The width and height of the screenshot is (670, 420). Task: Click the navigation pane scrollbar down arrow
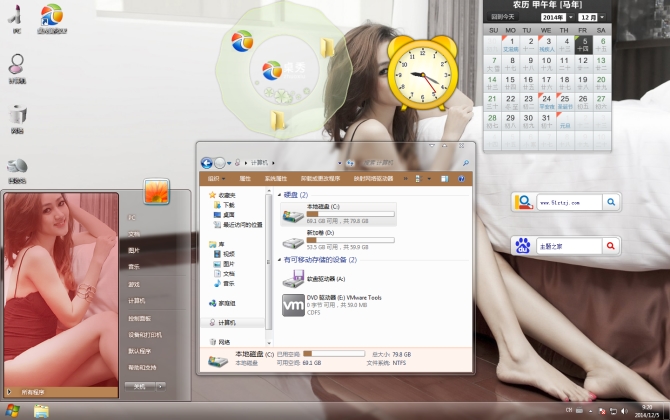(269, 343)
